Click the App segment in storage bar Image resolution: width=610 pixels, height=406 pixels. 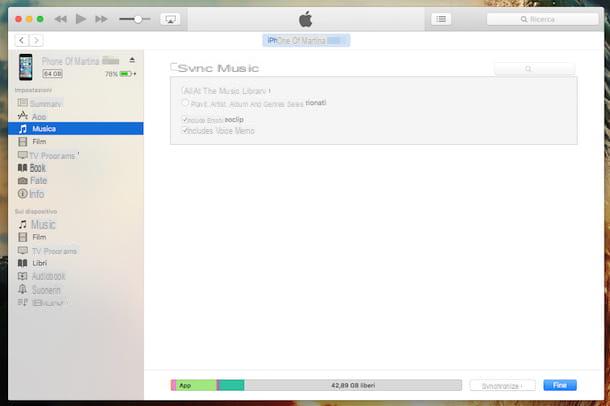click(x=196, y=385)
